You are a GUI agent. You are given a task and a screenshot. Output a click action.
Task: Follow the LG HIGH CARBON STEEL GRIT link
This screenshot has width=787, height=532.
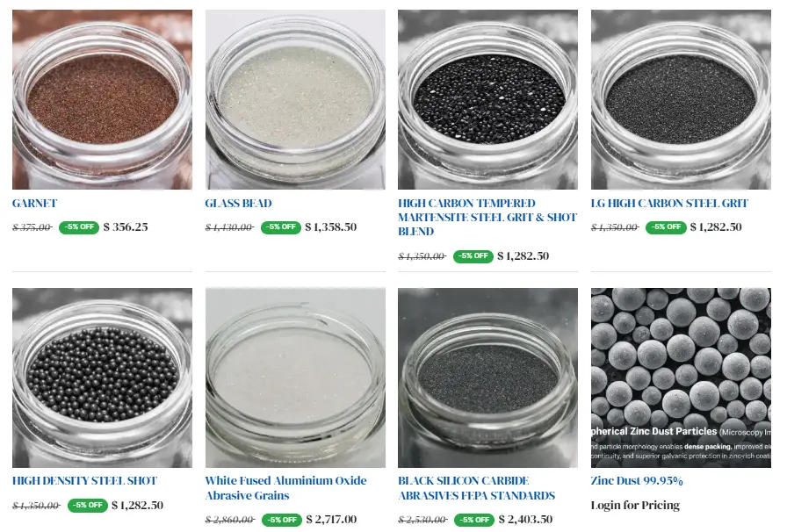coord(669,204)
